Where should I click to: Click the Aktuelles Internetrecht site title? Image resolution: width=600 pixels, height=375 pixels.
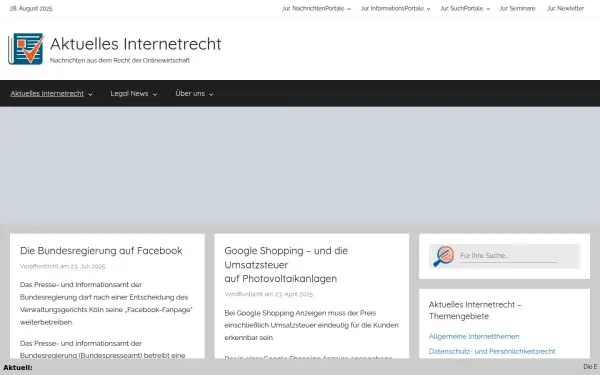tap(136, 44)
